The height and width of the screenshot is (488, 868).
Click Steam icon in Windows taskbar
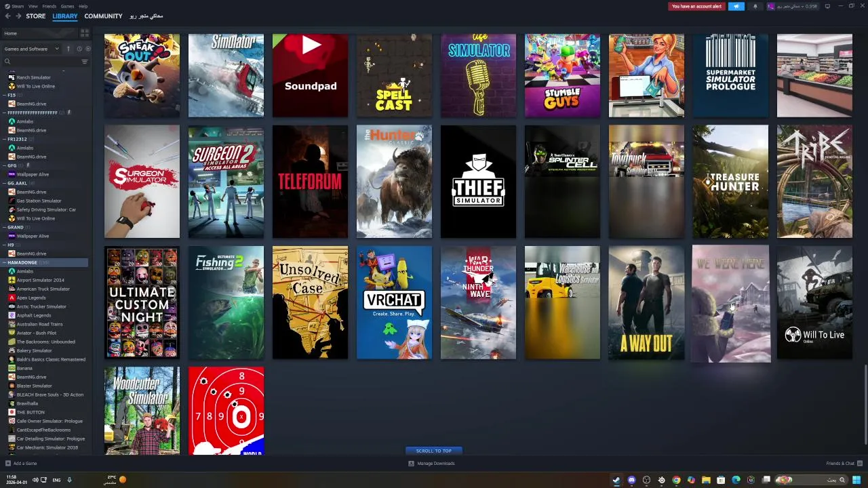[x=616, y=480]
